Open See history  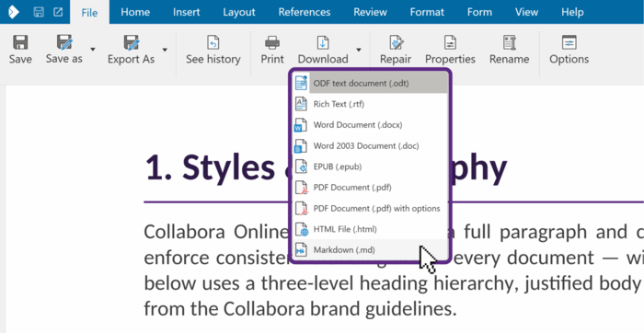pos(213,50)
